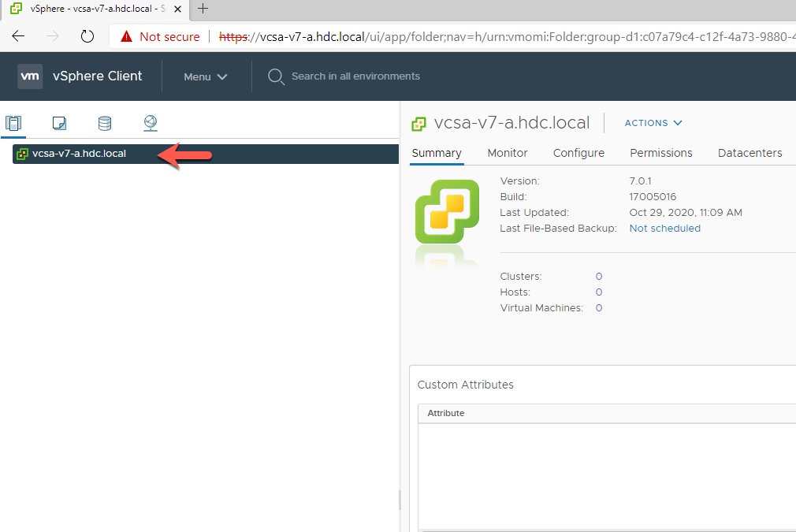Viewport: 796px width, 532px height.
Task: Click vSphere Client title text
Action: point(98,76)
